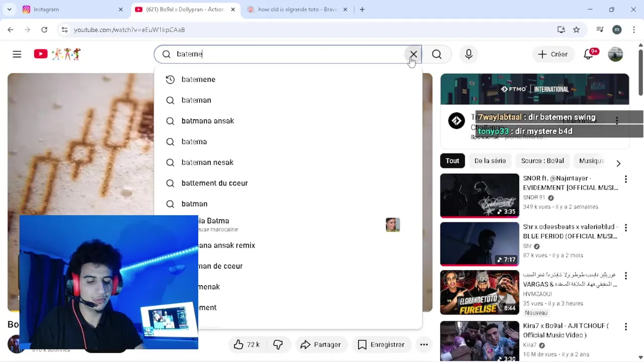Open the Créer upload menu
The width and height of the screenshot is (644, 362).
click(x=552, y=54)
